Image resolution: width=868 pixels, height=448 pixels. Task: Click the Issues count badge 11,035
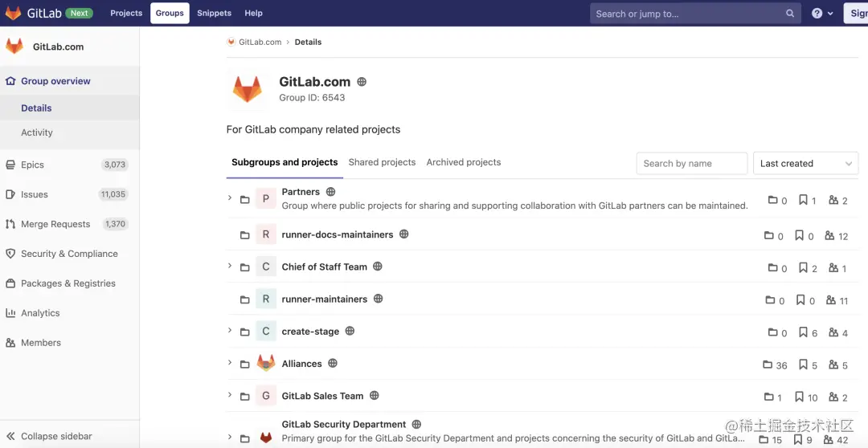coord(113,194)
